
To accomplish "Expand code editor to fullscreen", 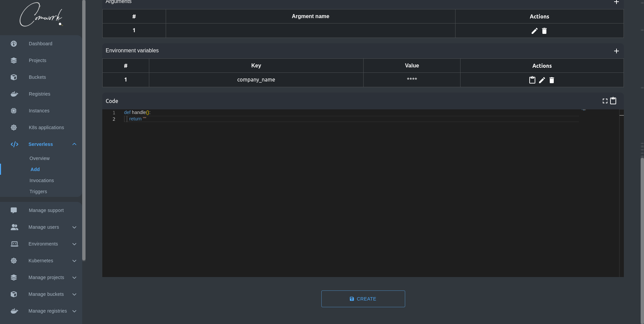I will pyautogui.click(x=605, y=101).
